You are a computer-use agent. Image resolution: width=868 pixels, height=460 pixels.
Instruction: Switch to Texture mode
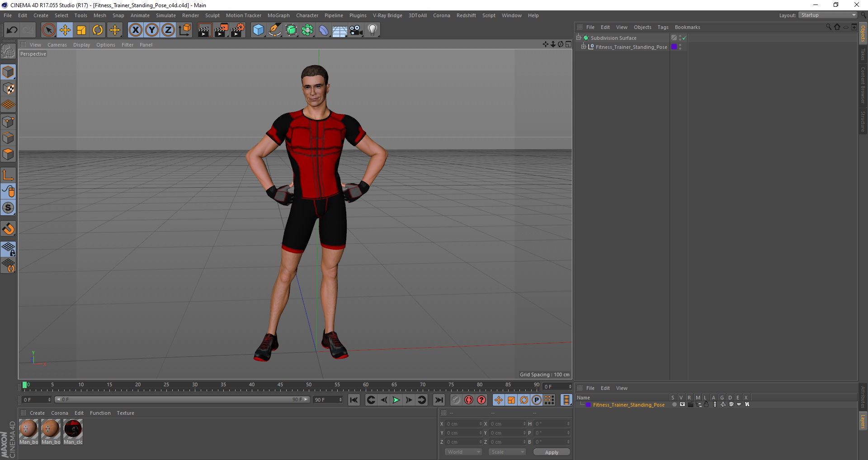click(8, 89)
